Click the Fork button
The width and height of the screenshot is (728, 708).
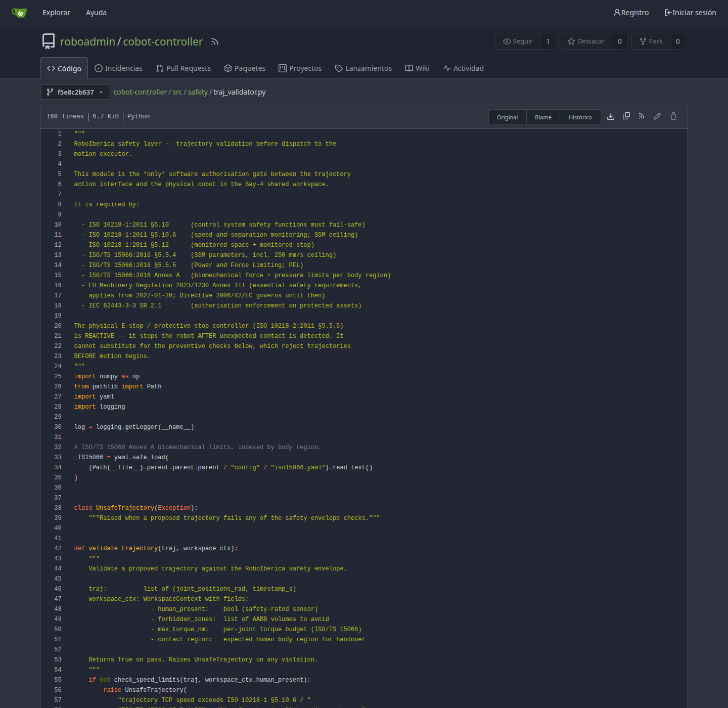tap(651, 41)
